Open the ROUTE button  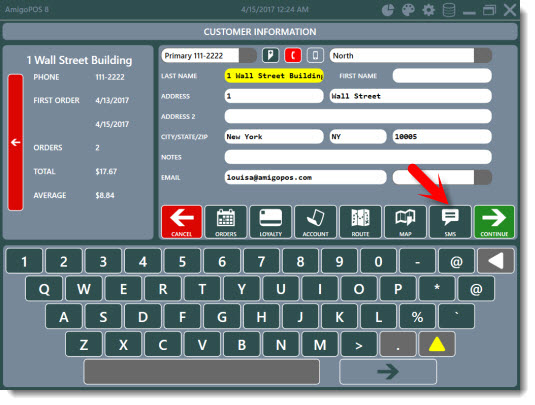click(x=360, y=222)
